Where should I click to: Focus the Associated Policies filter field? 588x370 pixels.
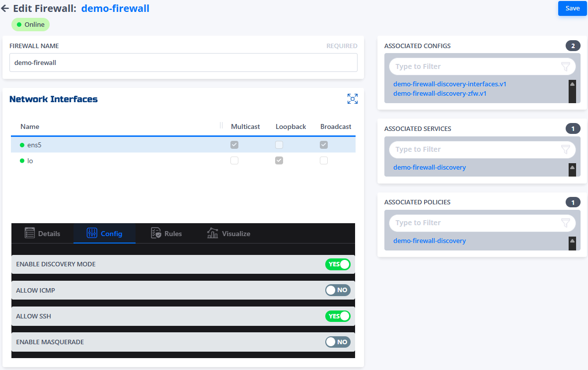click(x=482, y=223)
